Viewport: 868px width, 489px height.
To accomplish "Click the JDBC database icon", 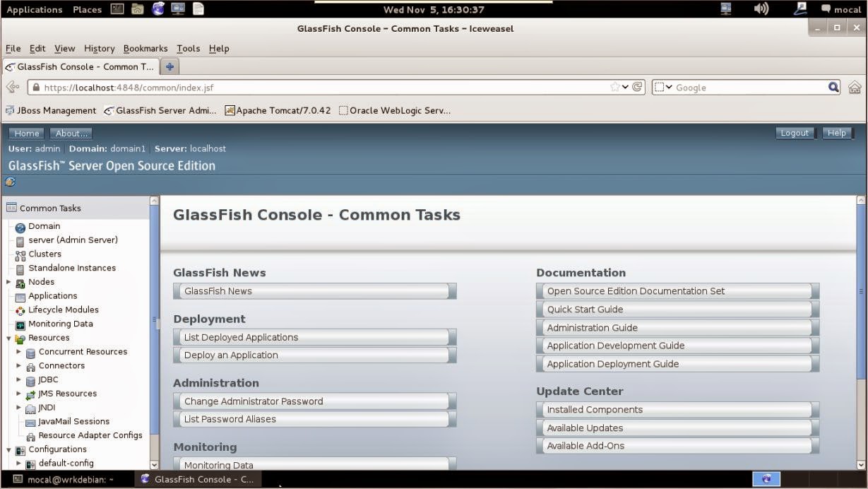I will click(30, 380).
